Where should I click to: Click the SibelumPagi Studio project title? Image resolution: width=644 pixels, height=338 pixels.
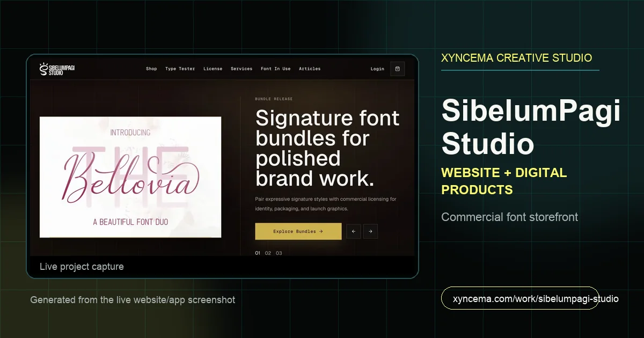click(x=531, y=128)
